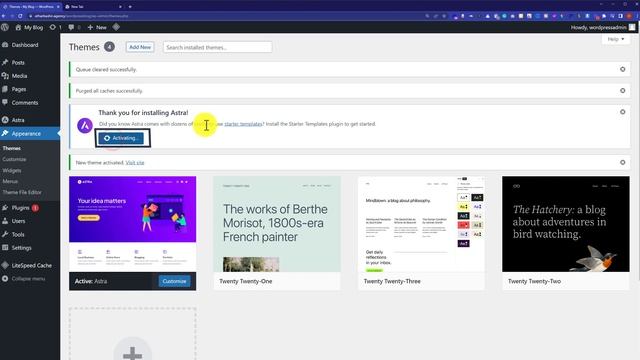Open the Customize submenu item

coord(14,159)
